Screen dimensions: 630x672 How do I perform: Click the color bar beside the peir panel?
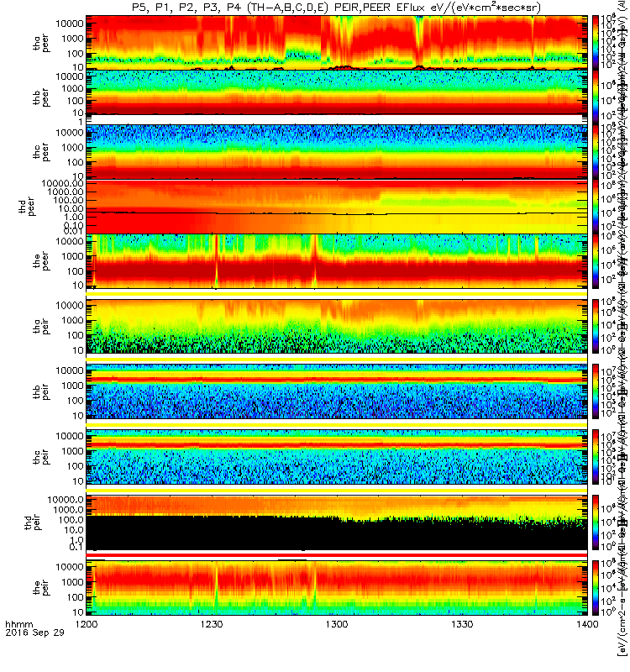(x=596, y=587)
